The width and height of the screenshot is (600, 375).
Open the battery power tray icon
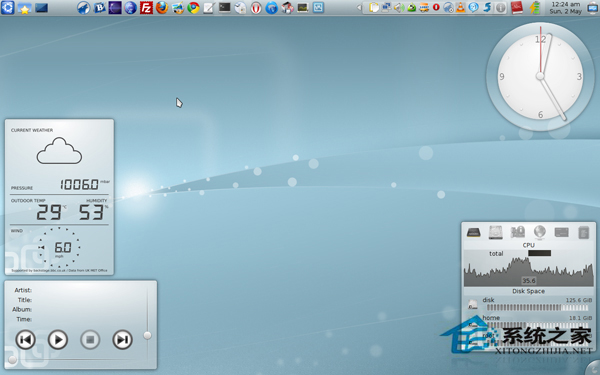(x=535, y=8)
